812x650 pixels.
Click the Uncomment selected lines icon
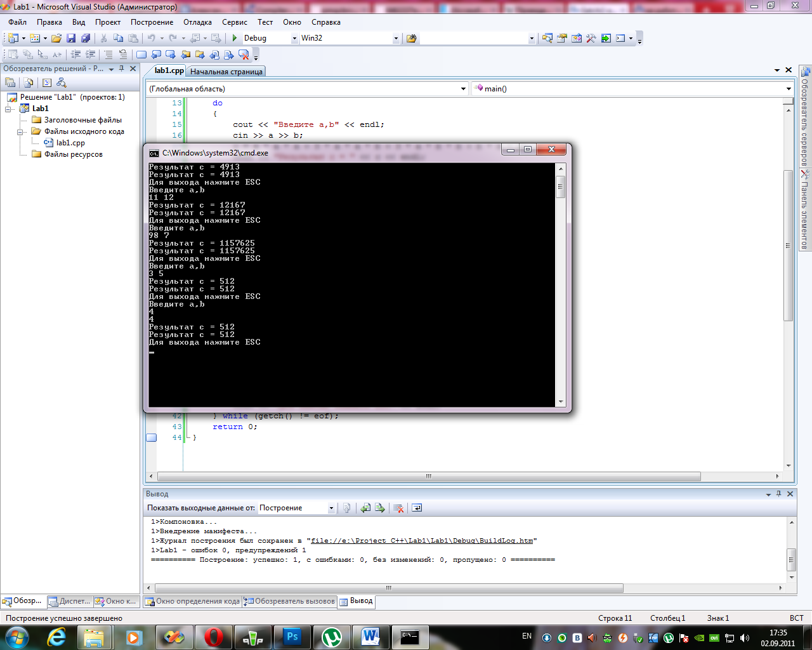(x=122, y=55)
